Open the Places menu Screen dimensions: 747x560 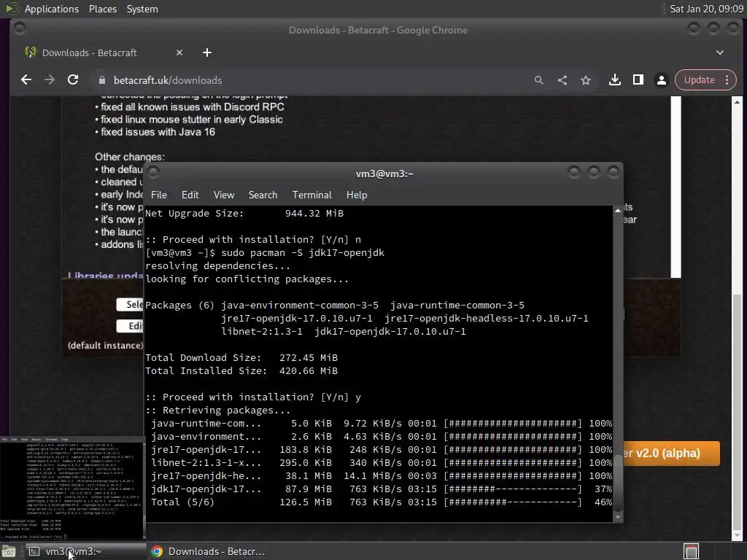point(102,9)
